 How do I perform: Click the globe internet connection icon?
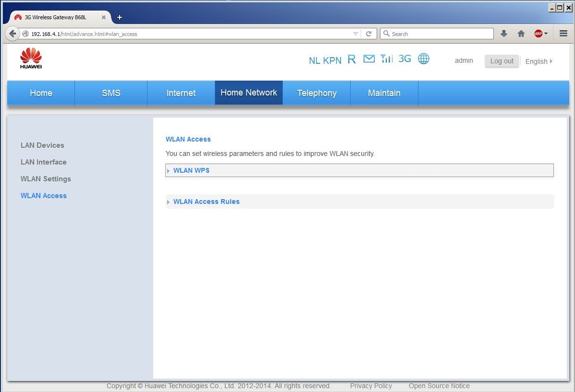(423, 59)
